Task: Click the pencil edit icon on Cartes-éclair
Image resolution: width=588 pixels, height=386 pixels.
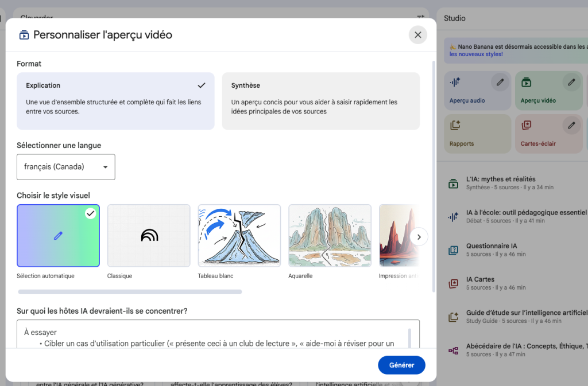Action: pos(571,125)
